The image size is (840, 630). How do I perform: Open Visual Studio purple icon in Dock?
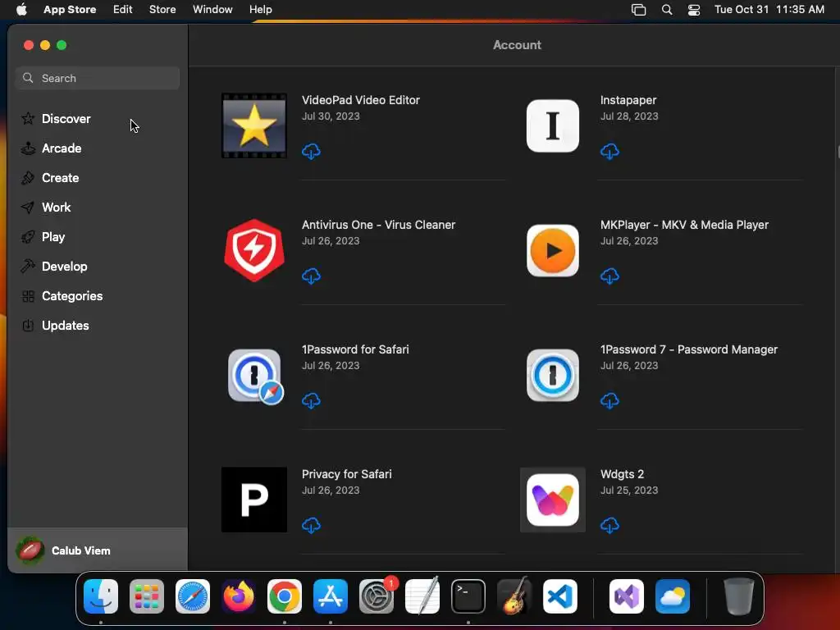[626, 596]
